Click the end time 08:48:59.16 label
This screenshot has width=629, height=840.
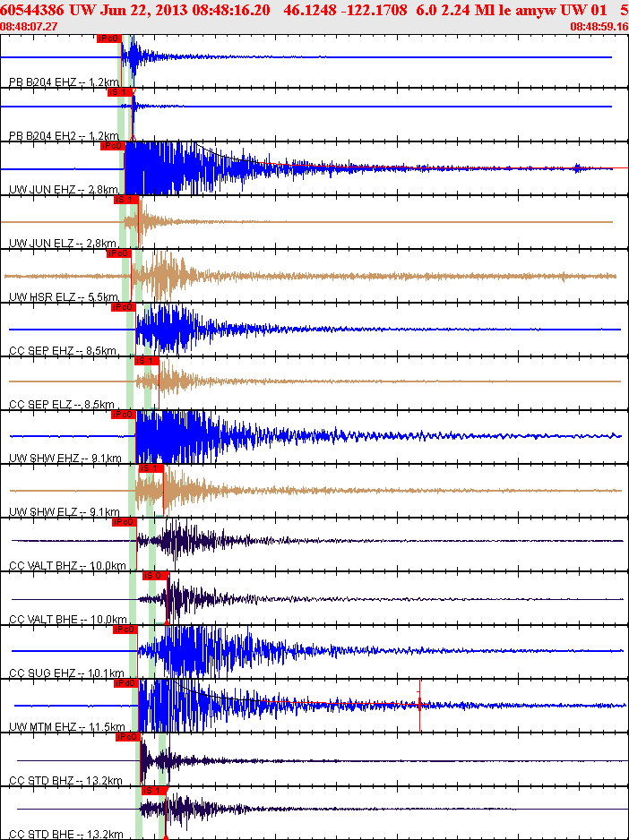[599, 27]
